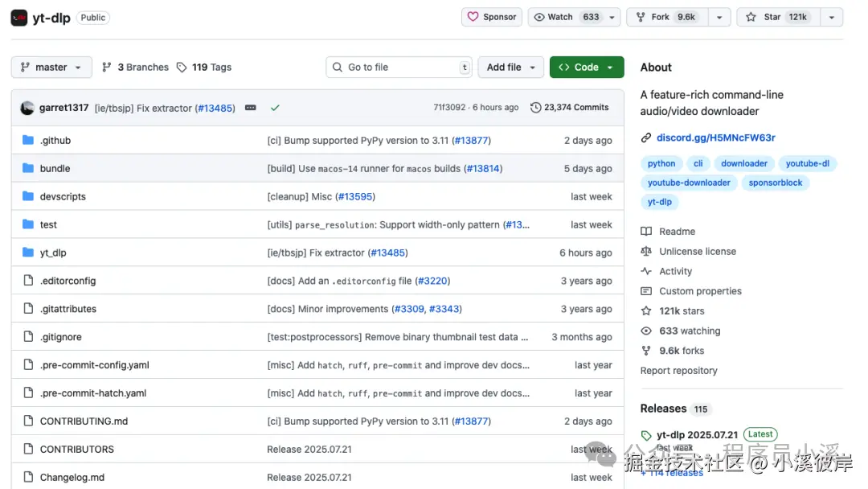Click the .github folder icon
The image size is (868, 489).
pyautogui.click(x=28, y=140)
